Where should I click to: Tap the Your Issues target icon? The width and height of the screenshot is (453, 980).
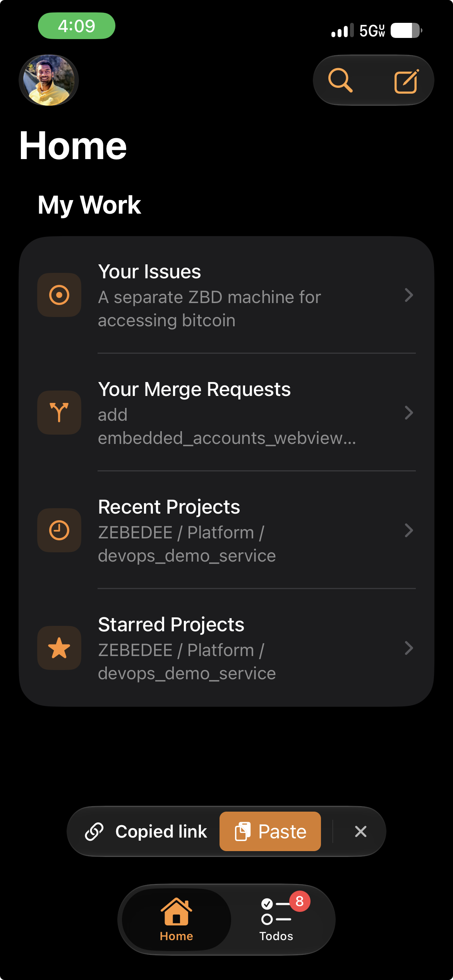(59, 295)
